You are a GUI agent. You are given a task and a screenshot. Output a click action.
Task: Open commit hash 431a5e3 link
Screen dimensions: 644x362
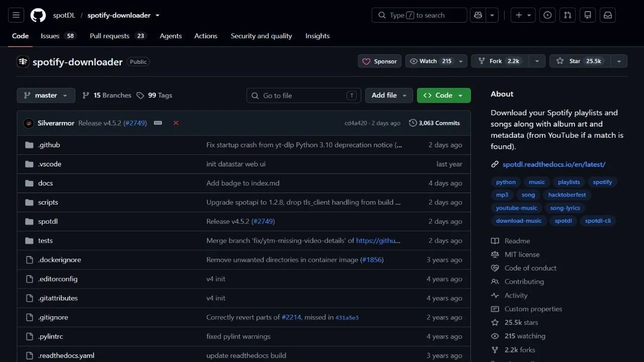pos(347,318)
